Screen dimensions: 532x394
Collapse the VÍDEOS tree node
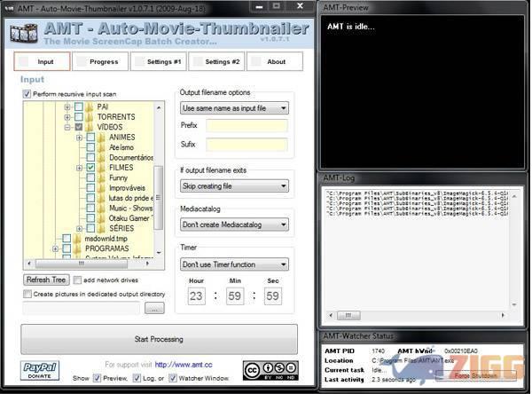pos(67,127)
